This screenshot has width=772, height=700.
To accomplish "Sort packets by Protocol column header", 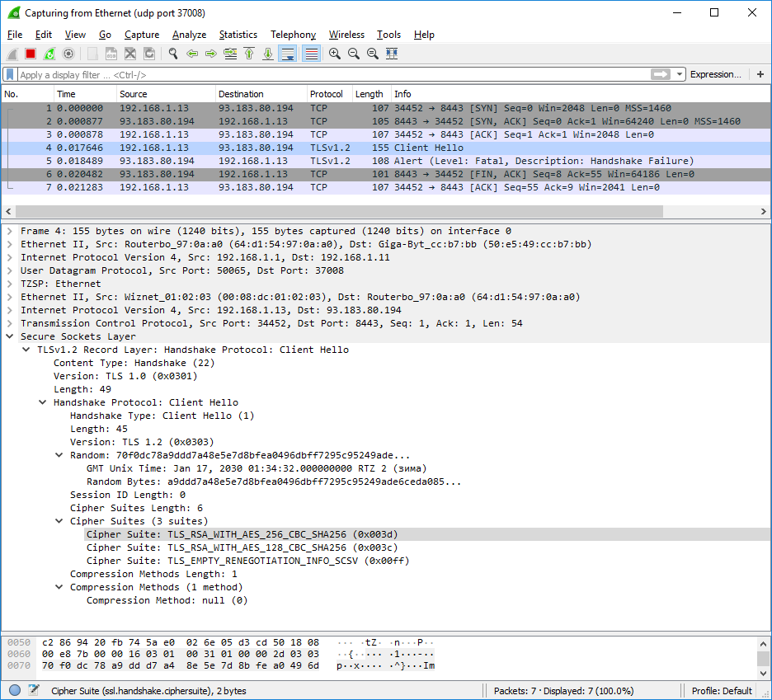I will point(329,94).
